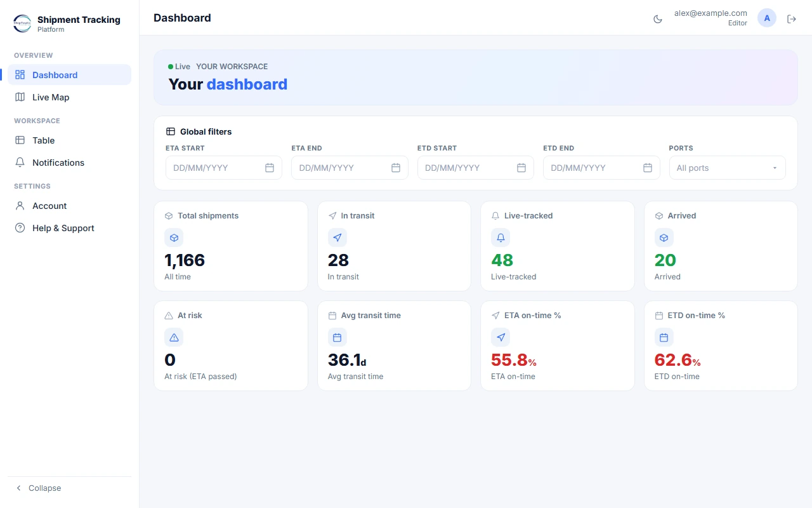
Task: Click the ETD END date field
Action: (601, 168)
